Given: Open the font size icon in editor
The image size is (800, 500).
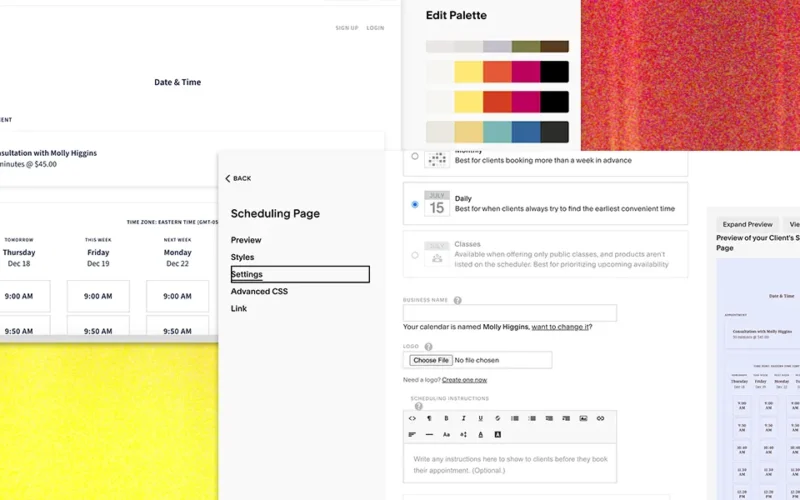Looking at the screenshot, I should [x=463, y=435].
